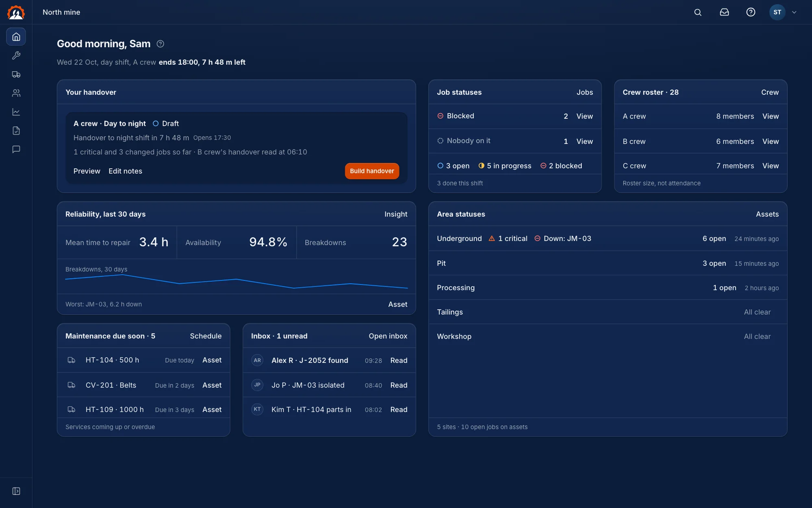Click the North mine logo

pyautogui.click(x=16, y=12)
